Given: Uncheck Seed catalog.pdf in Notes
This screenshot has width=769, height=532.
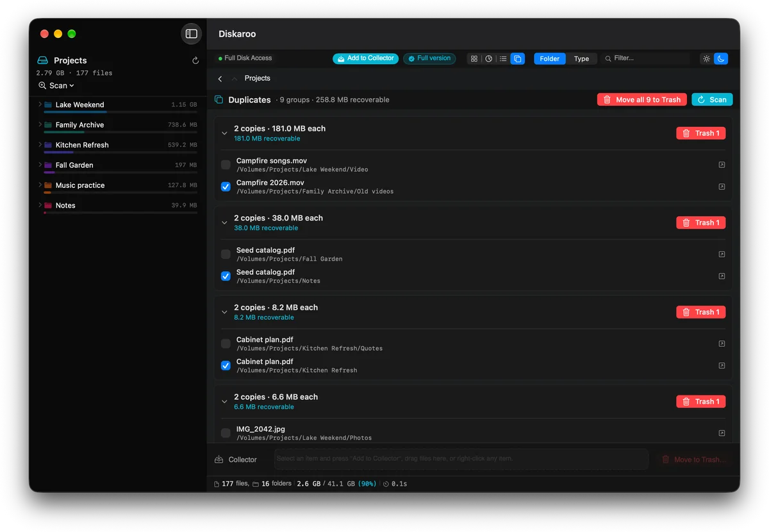Looking at the screenshot, I should tap(226, 276).
